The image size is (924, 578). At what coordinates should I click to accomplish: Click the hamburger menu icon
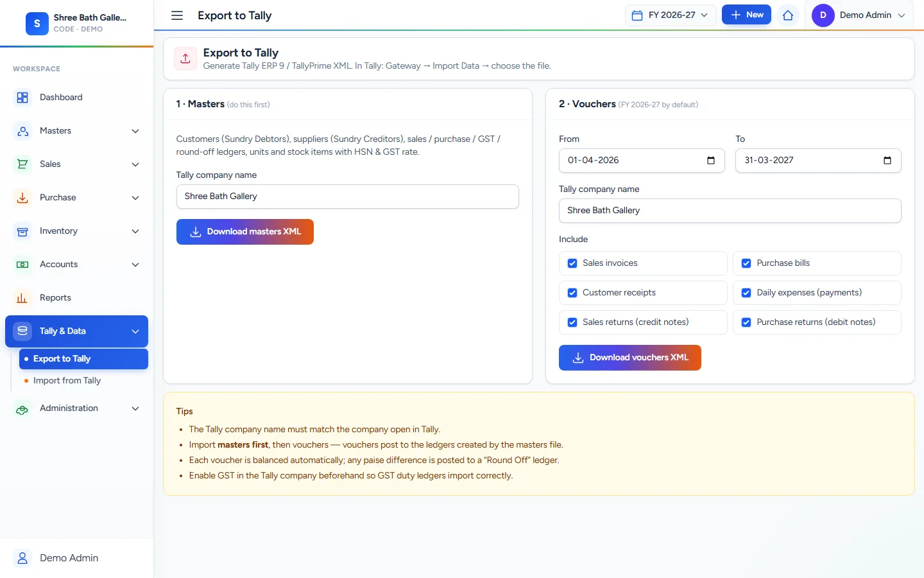click(177, 15)
